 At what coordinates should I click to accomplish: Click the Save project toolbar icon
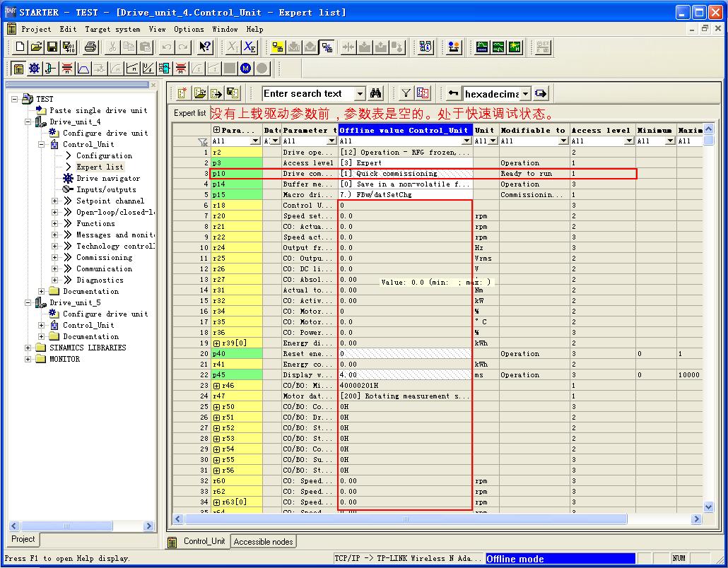pos(52,47)
